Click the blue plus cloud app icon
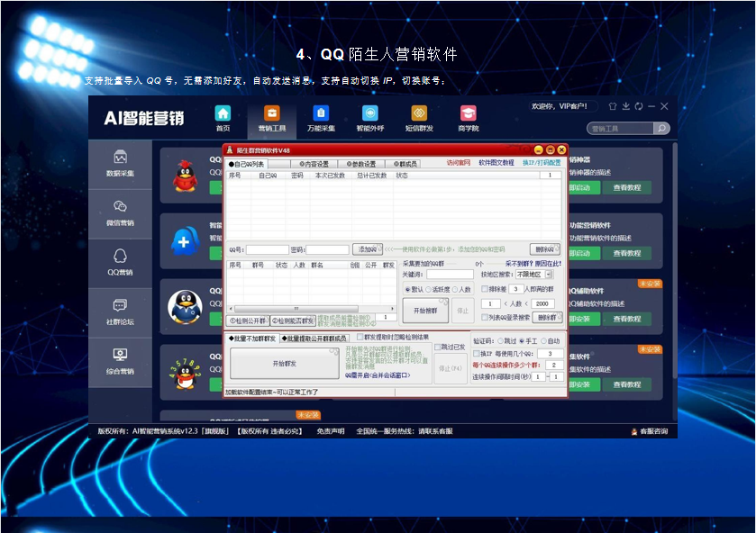 coord(185,241)
